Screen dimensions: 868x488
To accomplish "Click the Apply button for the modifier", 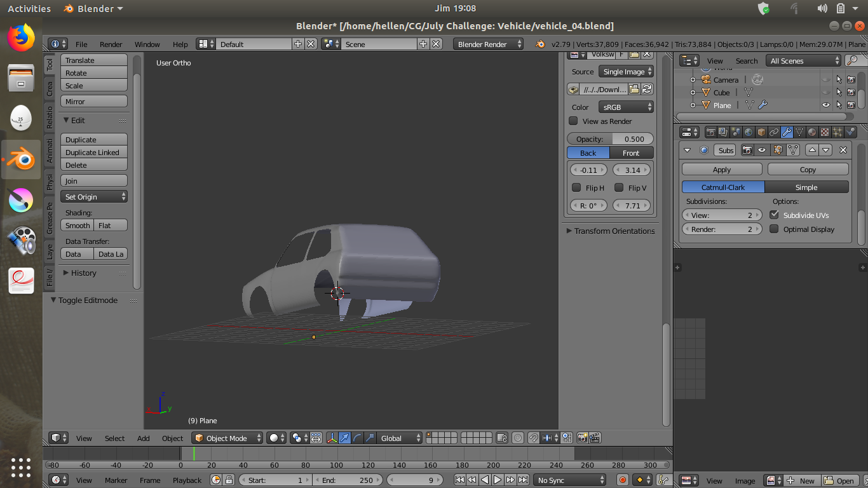I will tap(722, 170).
